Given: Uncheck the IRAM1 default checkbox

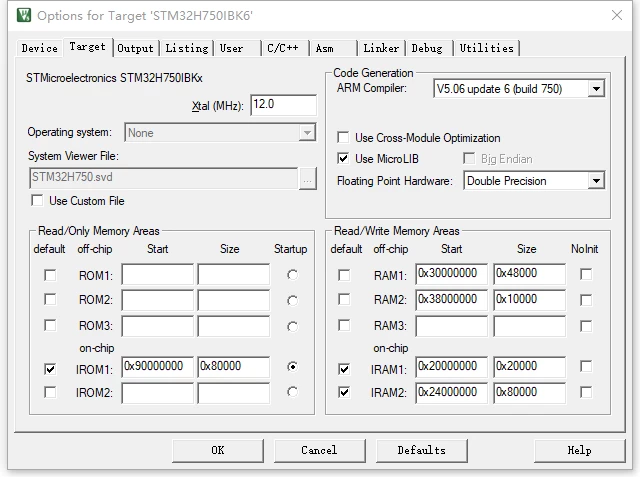Looking at the screenshot, I should pyautogui.click(x=344, y=369).
